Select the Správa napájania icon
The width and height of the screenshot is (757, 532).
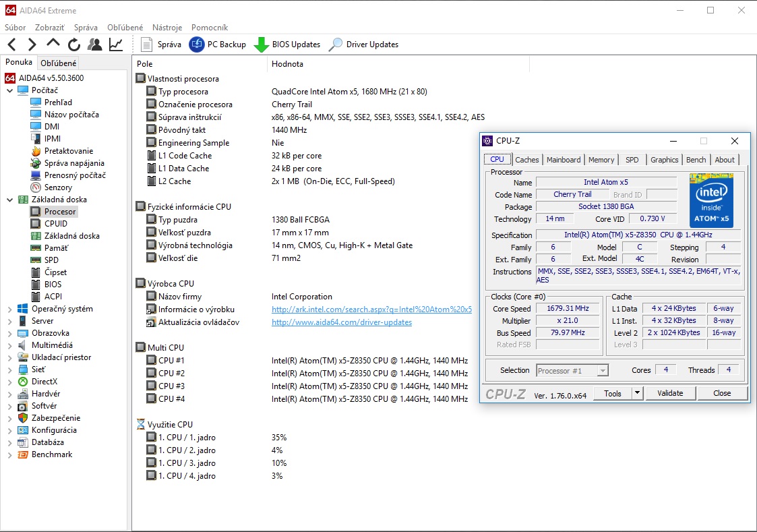36,163
